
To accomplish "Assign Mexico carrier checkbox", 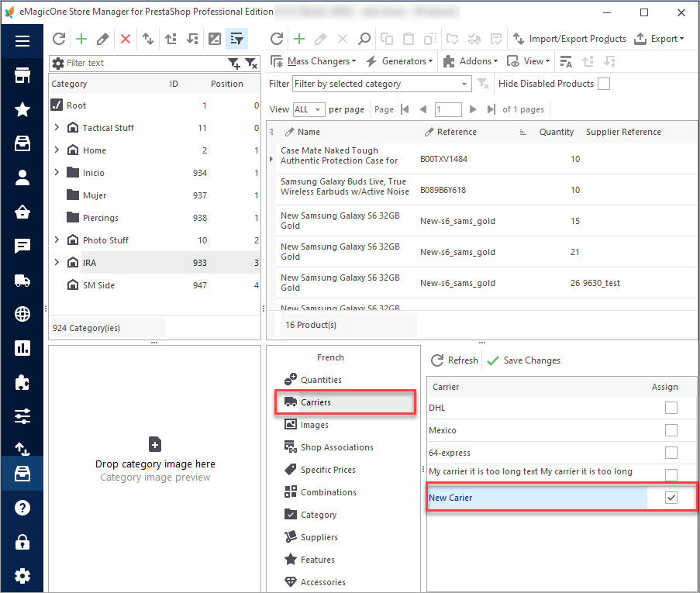I will 671,430.
